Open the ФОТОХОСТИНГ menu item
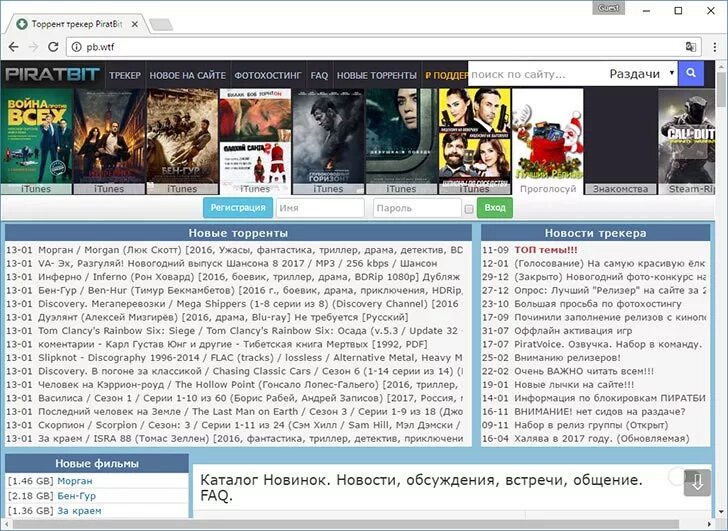 click(268, 75)
